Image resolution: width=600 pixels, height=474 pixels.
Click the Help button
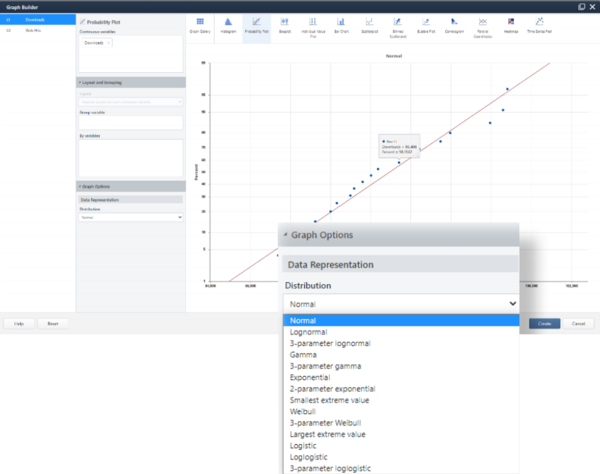tap(19, 324)
